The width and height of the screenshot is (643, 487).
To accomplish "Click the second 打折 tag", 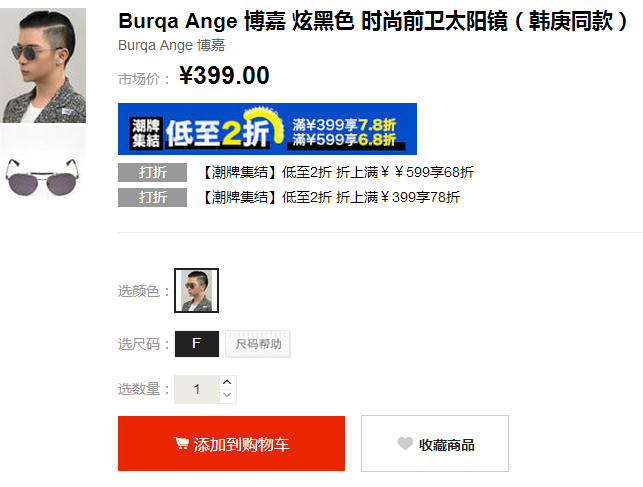I will (x=153, y=198).
